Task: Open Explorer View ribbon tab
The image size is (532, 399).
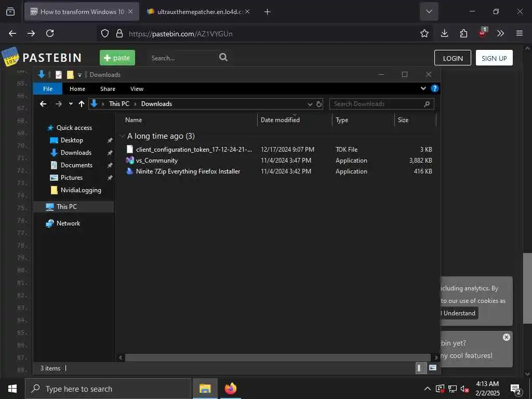Action: tap(137, 88)
